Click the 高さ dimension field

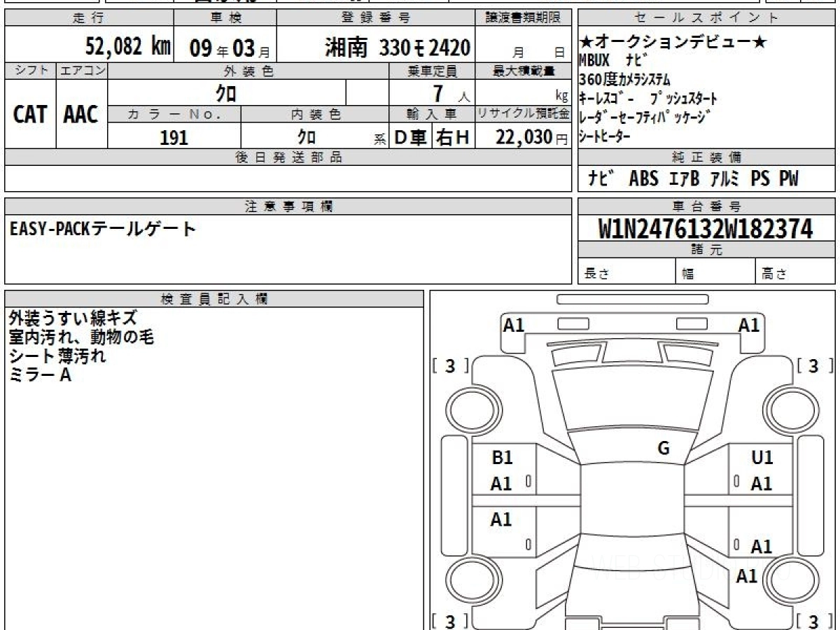click(795, 272)
